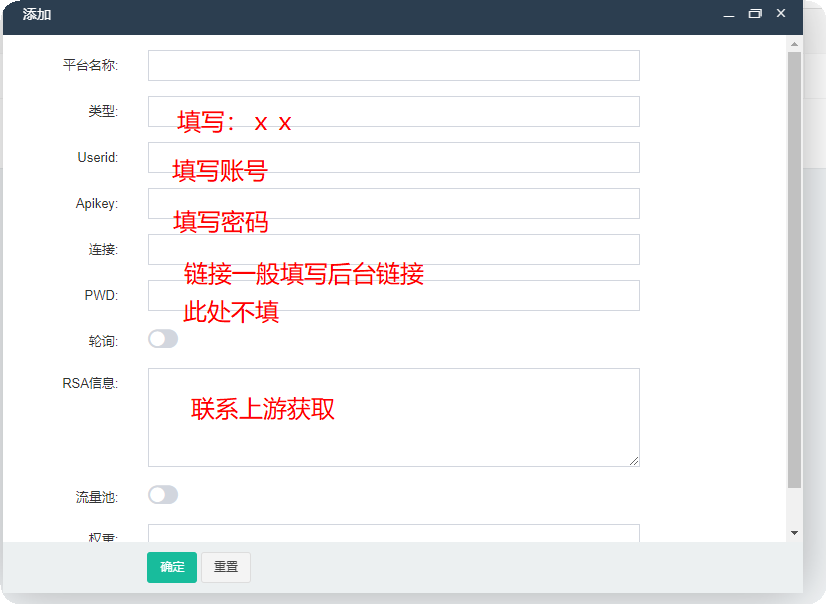This screenshot has height=604, width=826.
Task: Focus the 类型 text field
Action: 394,111
